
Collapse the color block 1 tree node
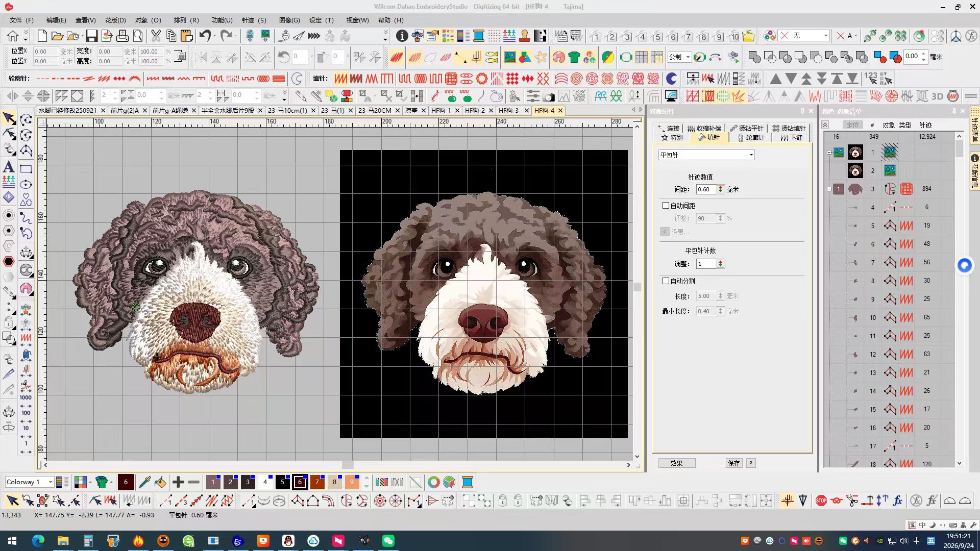tap(829, 189)
